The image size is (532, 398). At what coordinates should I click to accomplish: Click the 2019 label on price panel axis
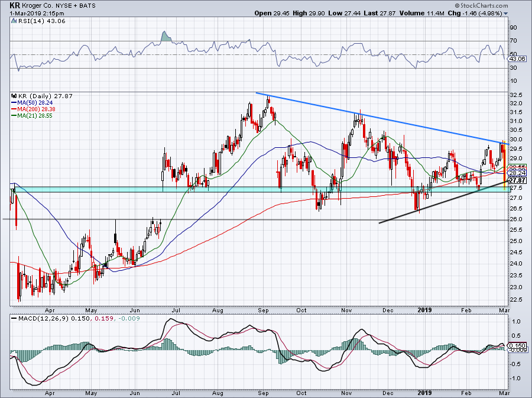click(424, 310)
